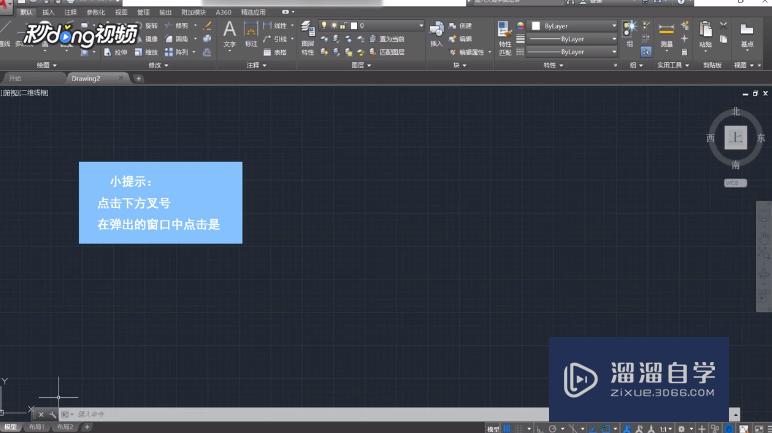Open 图层特性 layer properties manager
Viewport: 772px width, 433px height.
(x=308, y=37)
